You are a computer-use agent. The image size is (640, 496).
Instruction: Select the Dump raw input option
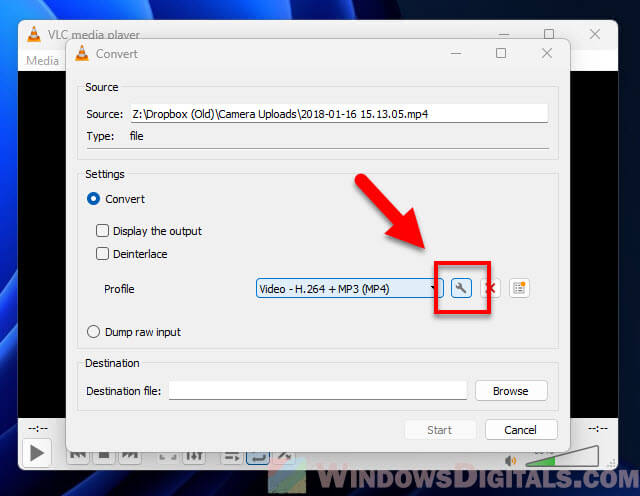click(x=93, y=331)
